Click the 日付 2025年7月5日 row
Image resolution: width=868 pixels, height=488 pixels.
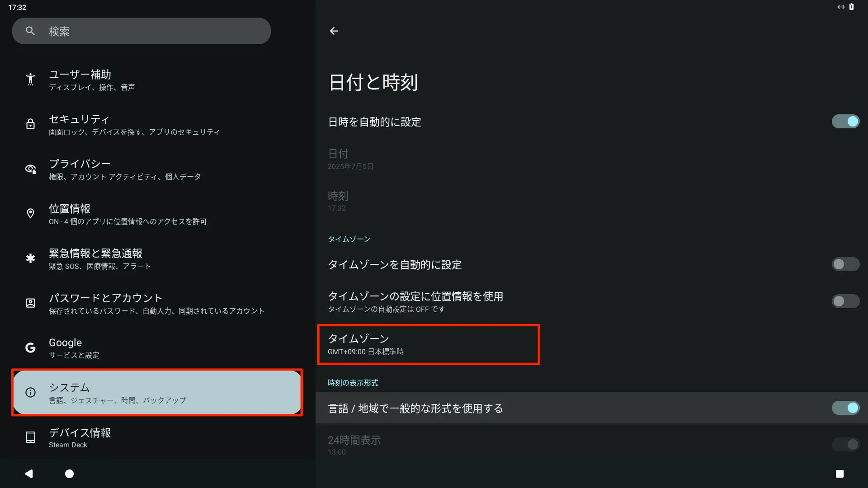[592, 159]
